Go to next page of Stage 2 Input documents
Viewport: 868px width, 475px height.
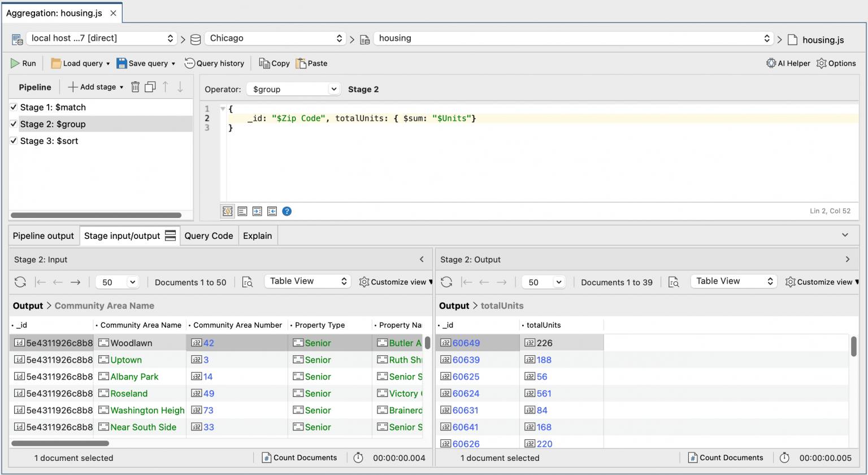pyautogui.click(x=76, y=282)
